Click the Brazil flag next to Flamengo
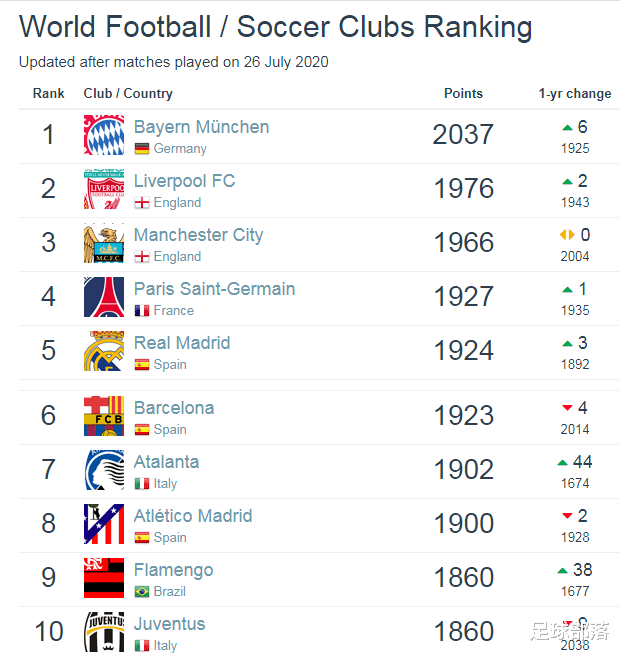The width and height of the screenshot is (620, 654). (142, 592)
